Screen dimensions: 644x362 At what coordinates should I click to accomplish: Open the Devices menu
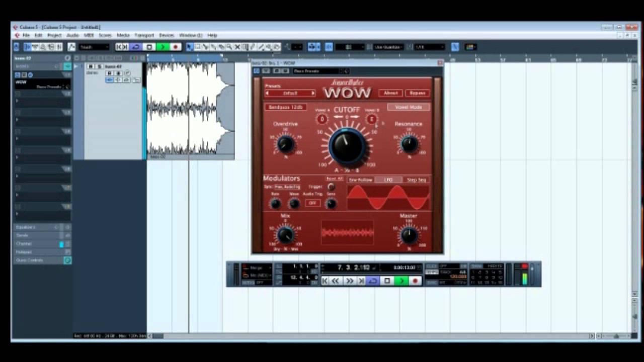pos(167,35)
